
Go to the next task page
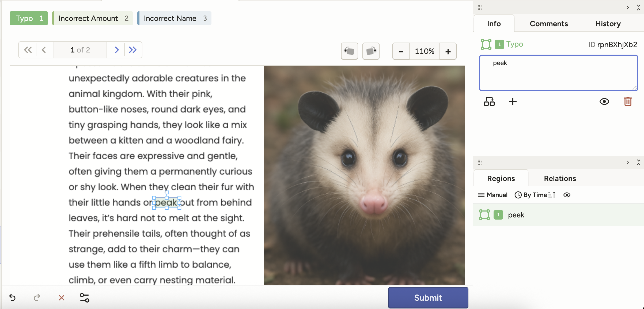coord(116,50)
